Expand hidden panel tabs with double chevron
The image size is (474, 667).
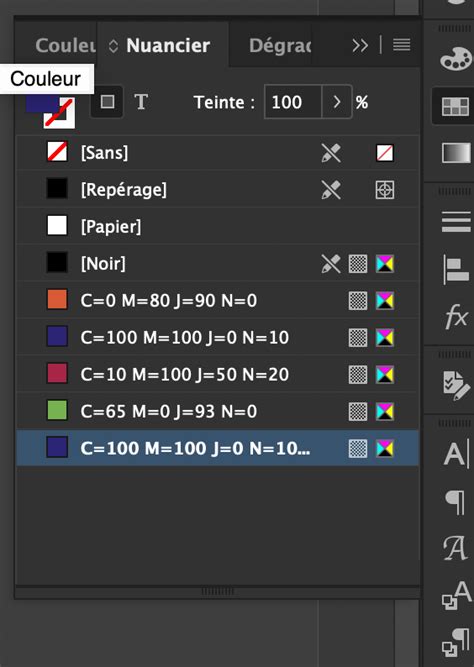[x=360, y=45]
